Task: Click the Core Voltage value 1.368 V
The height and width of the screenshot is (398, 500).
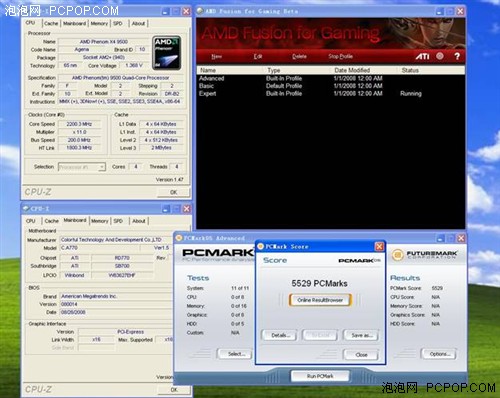Action: click(134, 65)
